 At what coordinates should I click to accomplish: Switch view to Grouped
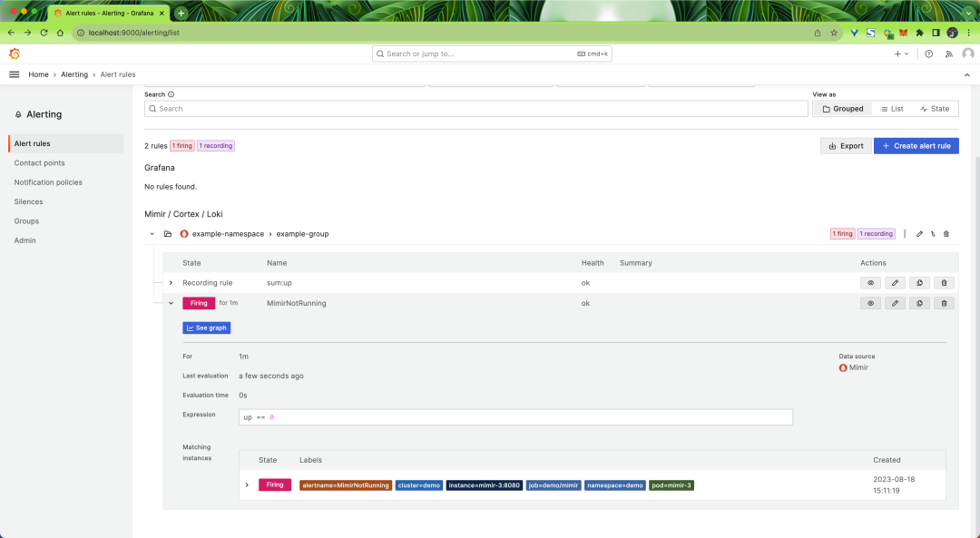(x=842, y=109)
